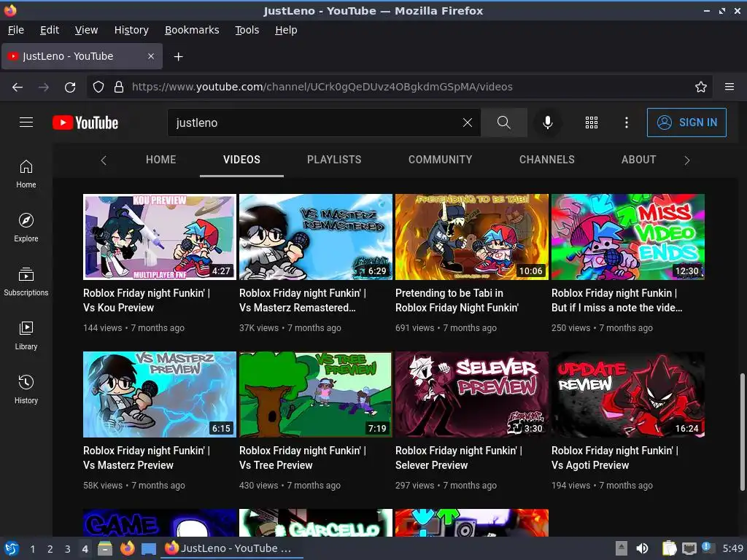The height and width of the screenshot is (560, 747).
Task: Go to YouTube logo homepage
Action: coord(85,122)
